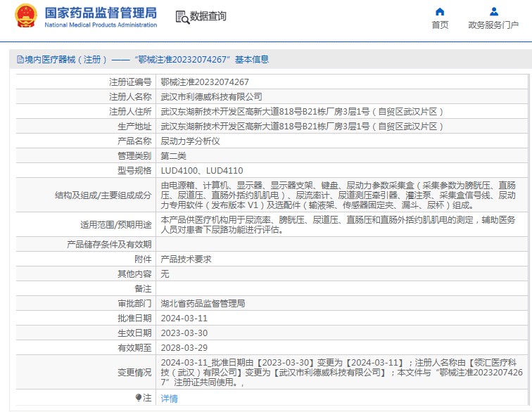Click the 数据查询 document search icon
The width and height of the screenshot is (532, 412).
[x=182, y=17]
